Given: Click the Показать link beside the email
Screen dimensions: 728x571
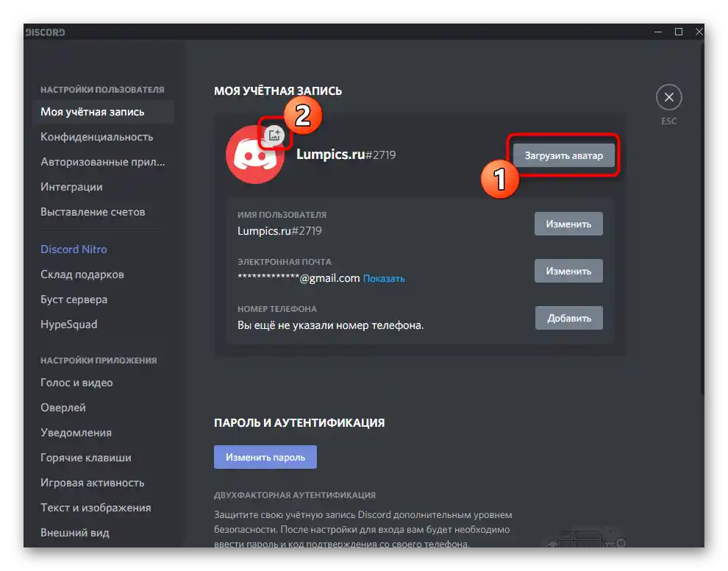Looking at the screenshot, I should point(384,279).
